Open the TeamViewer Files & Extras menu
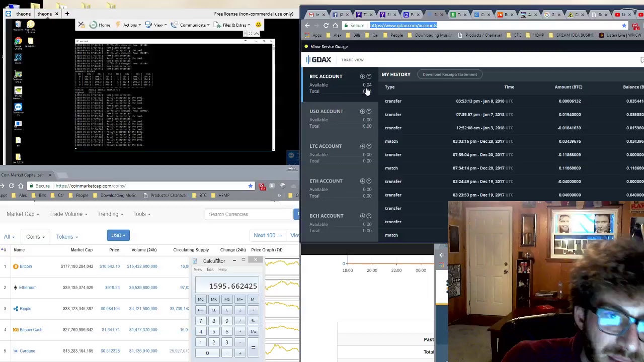Image resolution: width=644 pixels, height=362 pixels. (x=233, y=25)
